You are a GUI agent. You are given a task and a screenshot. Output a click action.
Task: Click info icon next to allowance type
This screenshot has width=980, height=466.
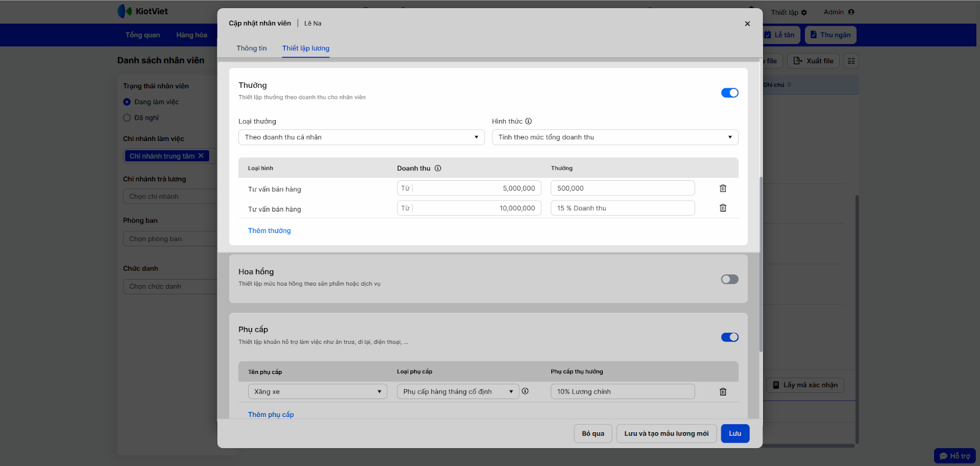click(x=526, y=391)
